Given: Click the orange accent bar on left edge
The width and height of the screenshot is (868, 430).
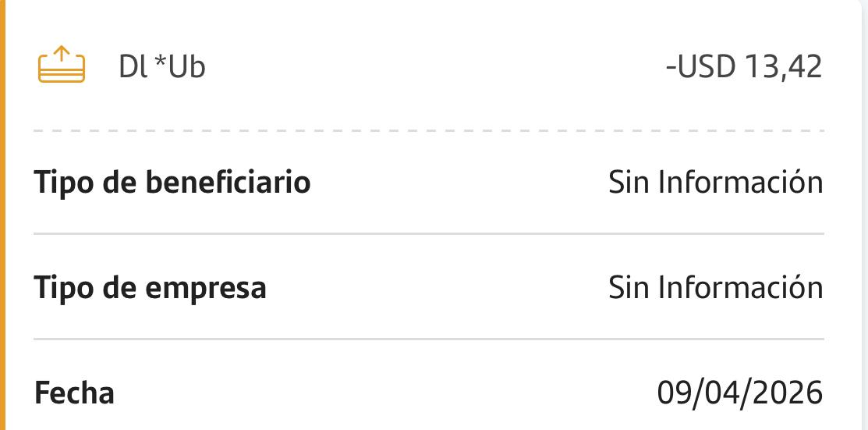Looking at the screenshot, I should click(x=2, y=215).
